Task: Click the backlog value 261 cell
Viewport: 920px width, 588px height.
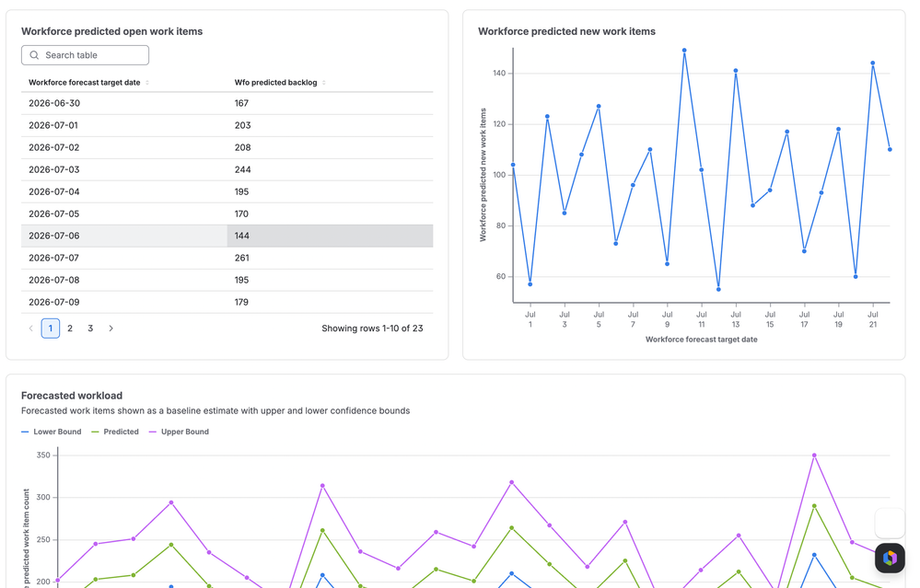Action: (330, 258)
